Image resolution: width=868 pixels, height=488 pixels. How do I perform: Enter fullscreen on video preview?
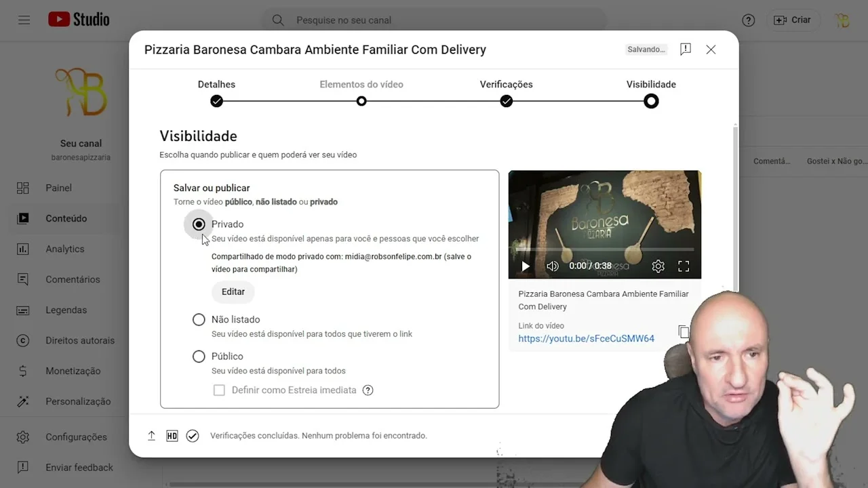684,266
